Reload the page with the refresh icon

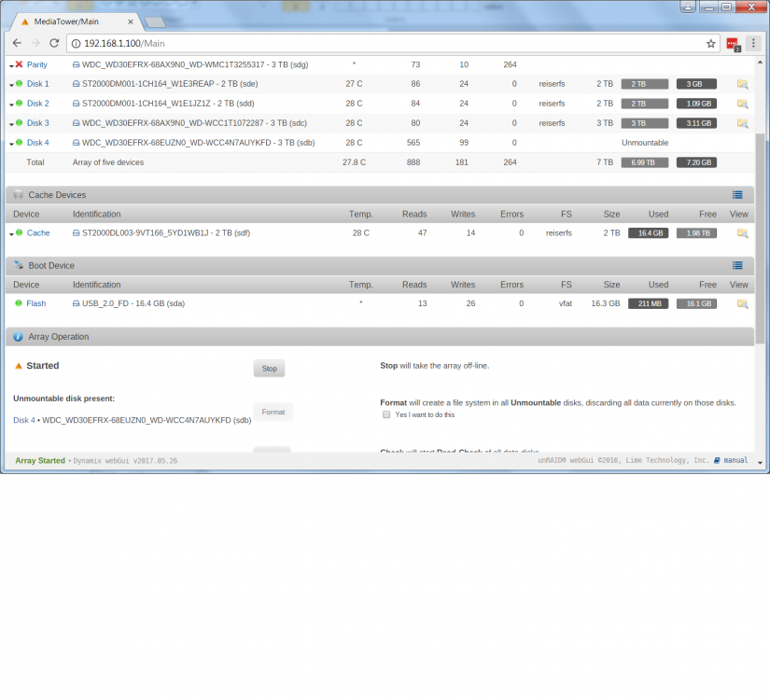[x=54, y=43]
